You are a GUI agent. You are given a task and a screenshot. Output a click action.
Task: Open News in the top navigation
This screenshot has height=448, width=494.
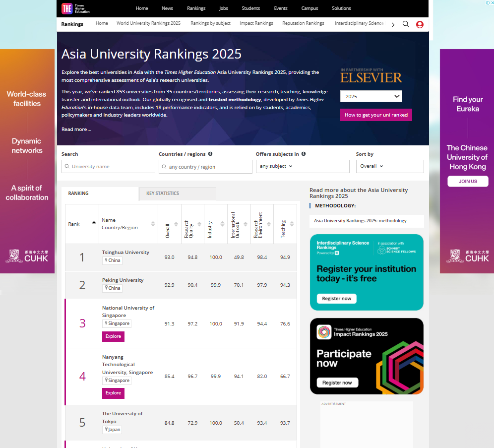167,8
